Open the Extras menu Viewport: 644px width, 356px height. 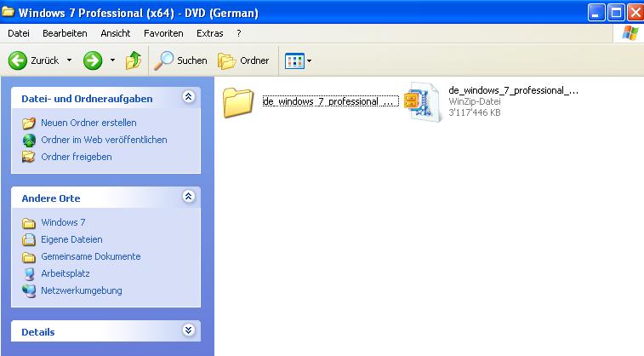210,33
